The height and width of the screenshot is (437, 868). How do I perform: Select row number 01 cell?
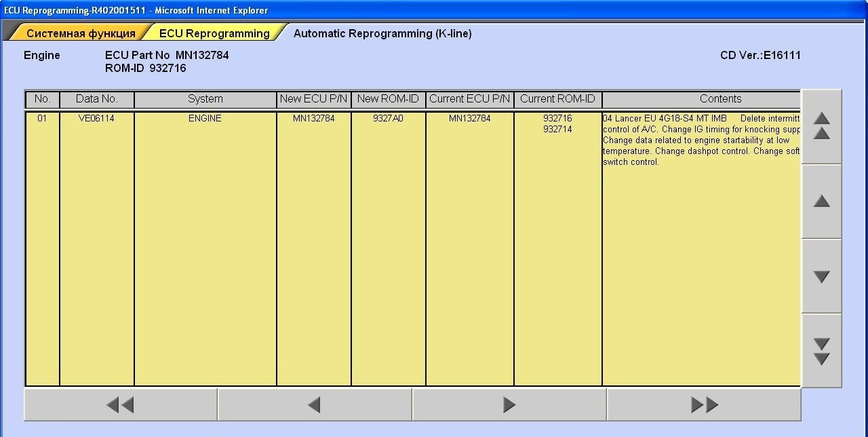(x=42, y=118)
